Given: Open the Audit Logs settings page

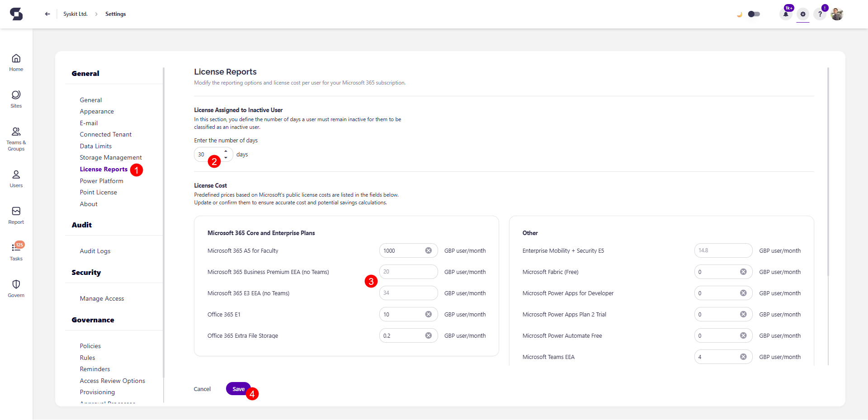Looking at the screenshot, I should (94, 251).
